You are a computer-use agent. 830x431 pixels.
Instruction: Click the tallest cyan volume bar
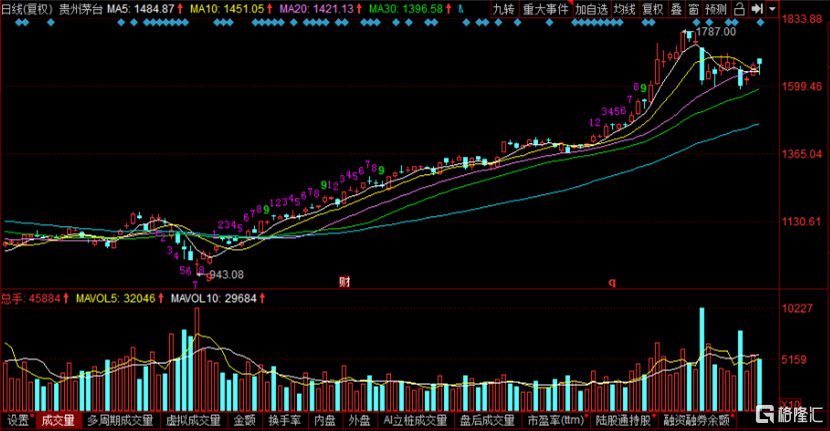pos(702,360)
